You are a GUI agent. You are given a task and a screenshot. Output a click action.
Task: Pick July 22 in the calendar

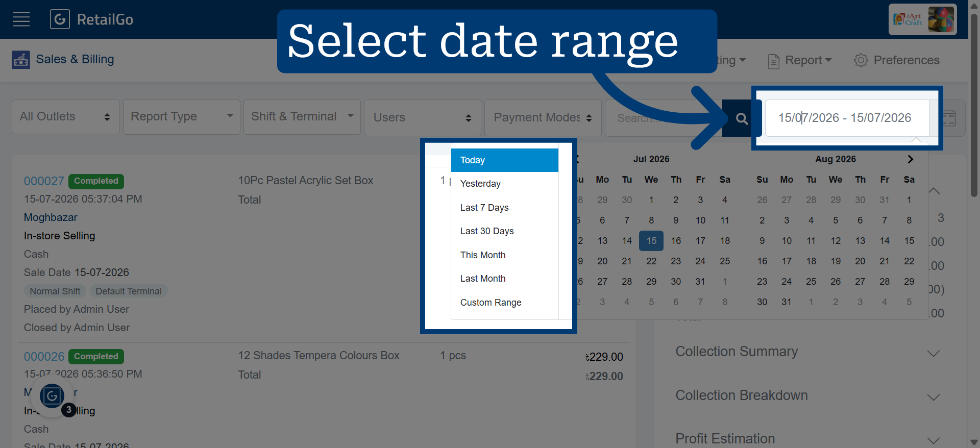tap(651, 261)
